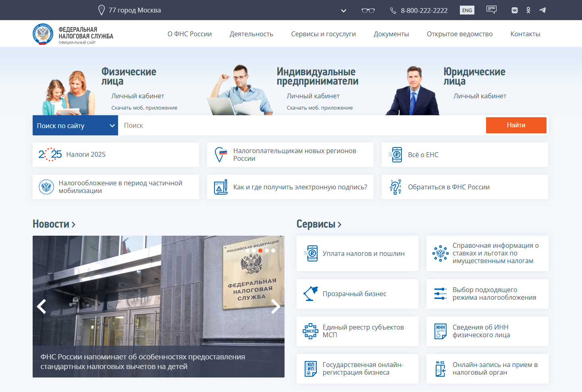The image size is (582, 392).
Task: Select the fifth news slider dot
Action: (x=273, y=251)
